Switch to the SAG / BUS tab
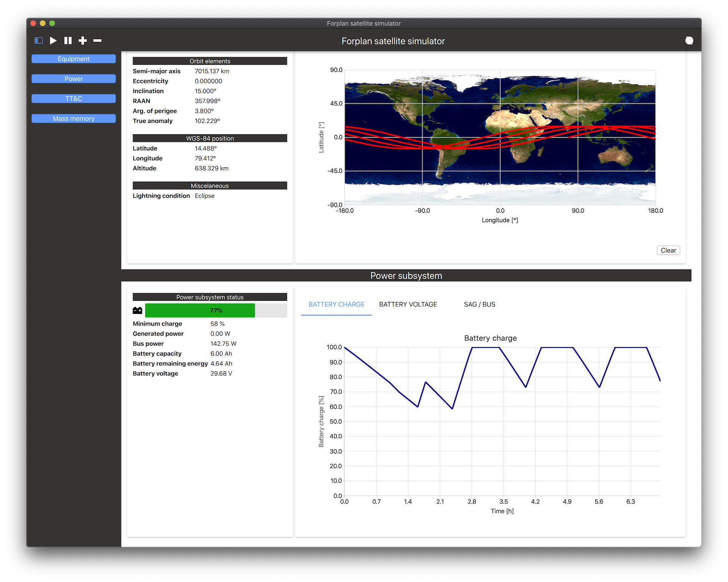This screenshot has width=728, height=582. pyautogui.click(x=479, y=304)
